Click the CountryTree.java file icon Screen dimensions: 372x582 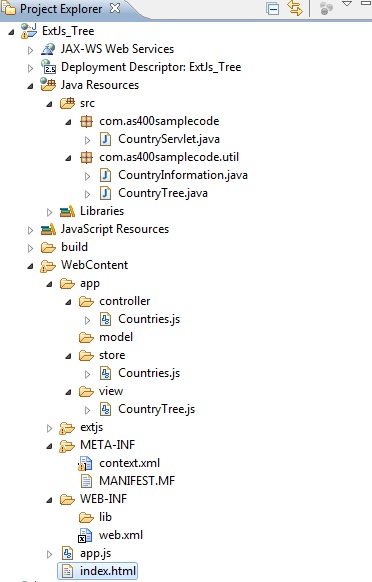click(x=105, y=193)
